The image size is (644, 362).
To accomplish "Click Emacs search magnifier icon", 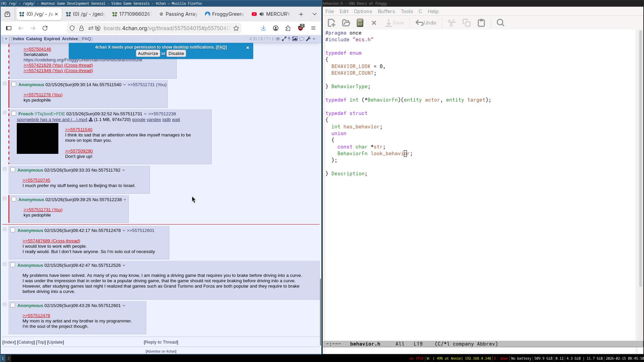I will [500, 23].
